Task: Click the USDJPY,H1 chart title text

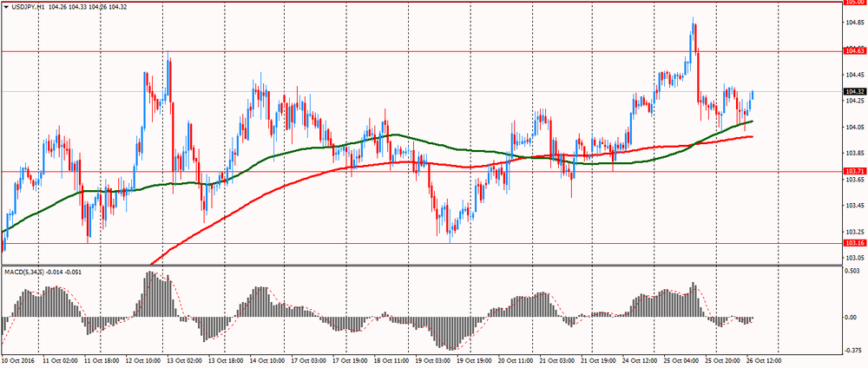Action: pos(28,7)
